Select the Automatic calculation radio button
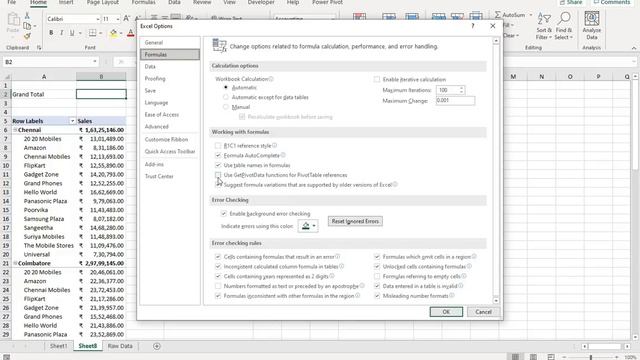The width and height of the screenshot is (640, 360). pyautogui.click(x=226, y=87)
